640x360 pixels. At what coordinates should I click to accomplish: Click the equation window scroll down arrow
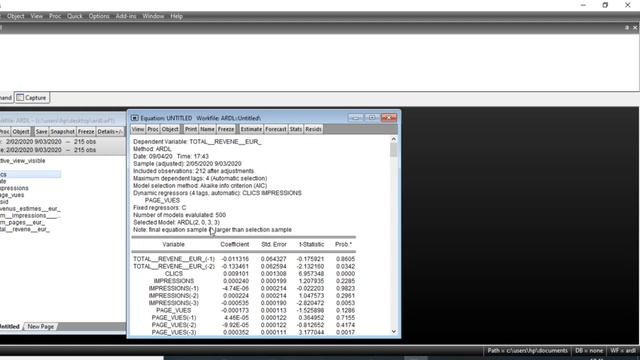(393, 331)
